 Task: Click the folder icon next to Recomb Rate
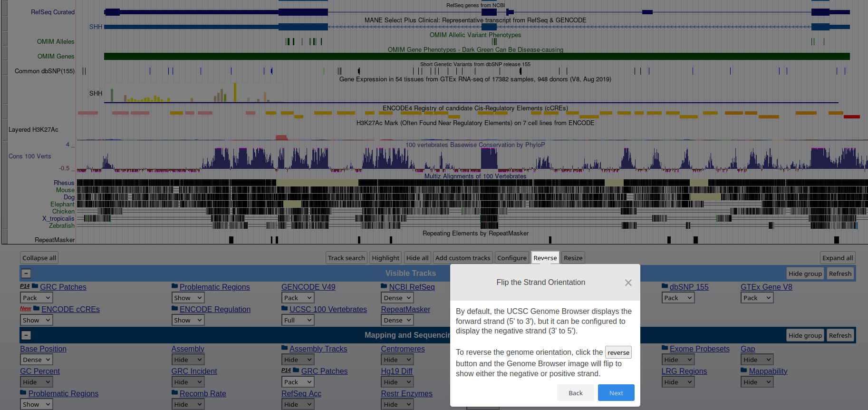coord(174,393)
